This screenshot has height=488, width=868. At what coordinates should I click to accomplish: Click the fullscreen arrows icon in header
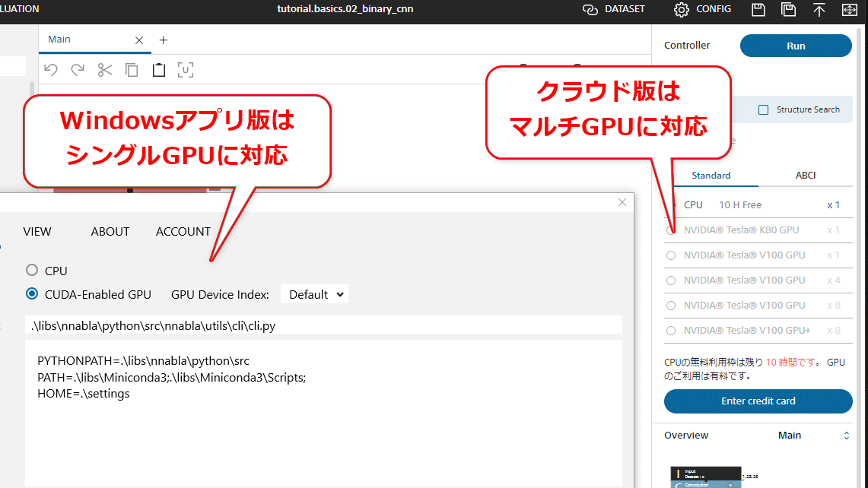[849, 10]
